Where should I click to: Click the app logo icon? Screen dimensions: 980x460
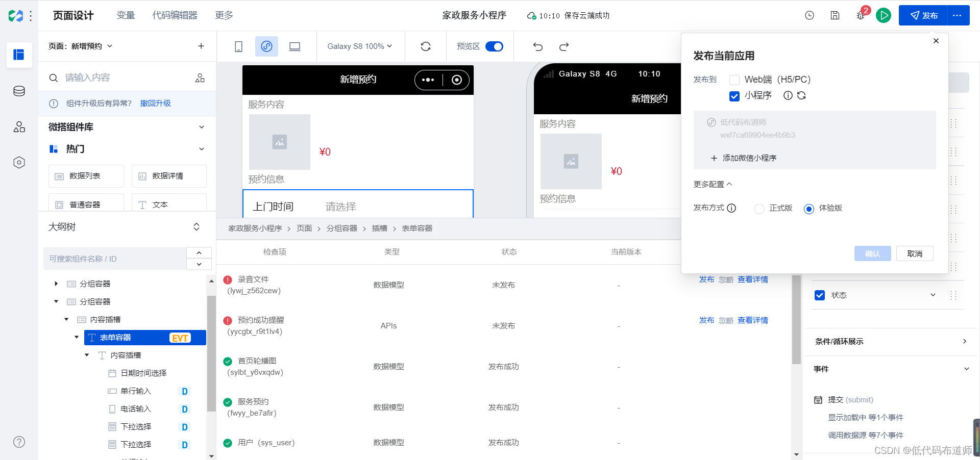click(x=16, y=16)
